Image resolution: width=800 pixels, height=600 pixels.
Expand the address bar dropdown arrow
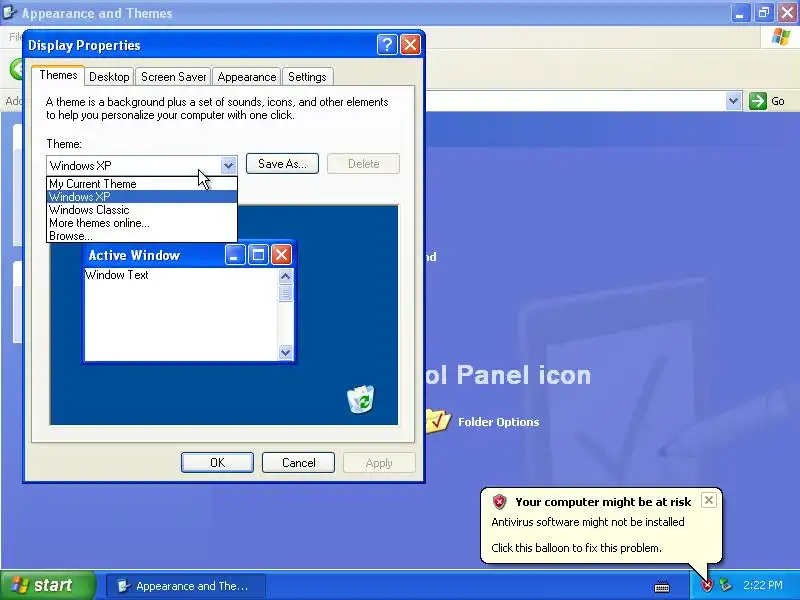pos(733,101)
